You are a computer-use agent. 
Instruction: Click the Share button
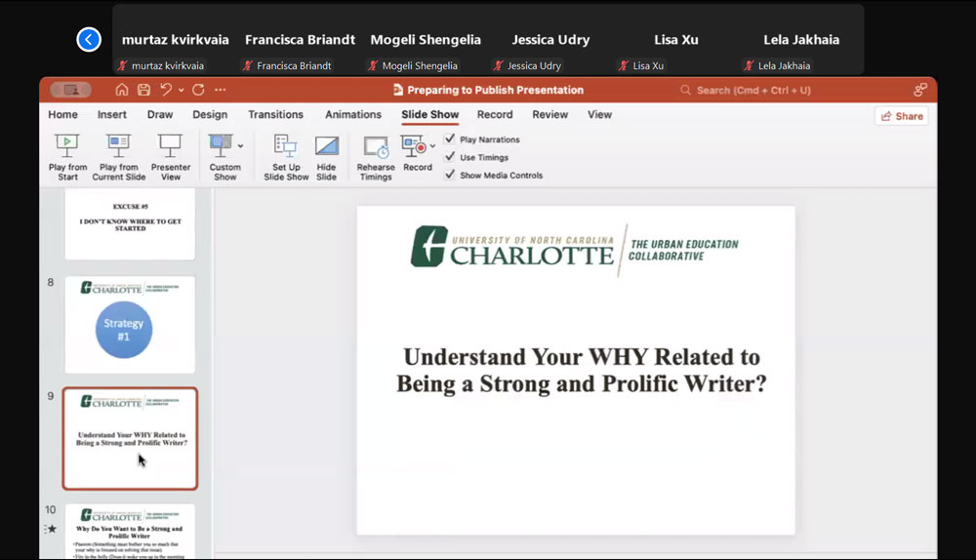coord(901,116)
